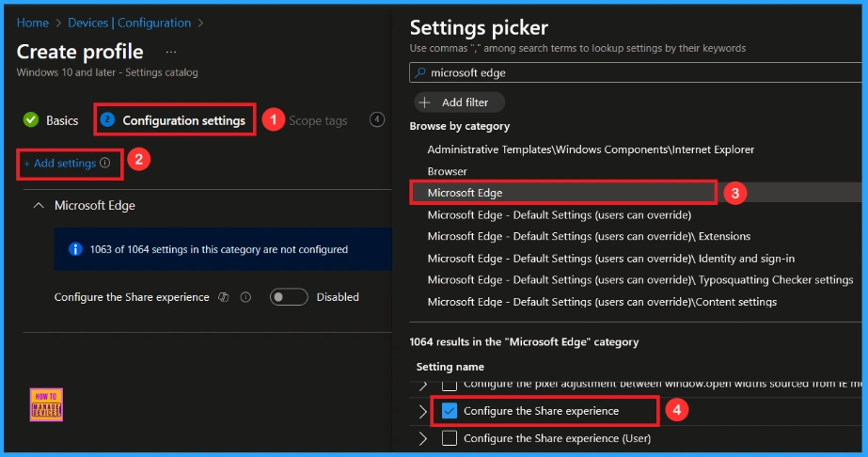Open the Devices | Configuration breadcrumb
This screenshot has height=457, width=868.
pyautogui.click(x=130, y=23)
